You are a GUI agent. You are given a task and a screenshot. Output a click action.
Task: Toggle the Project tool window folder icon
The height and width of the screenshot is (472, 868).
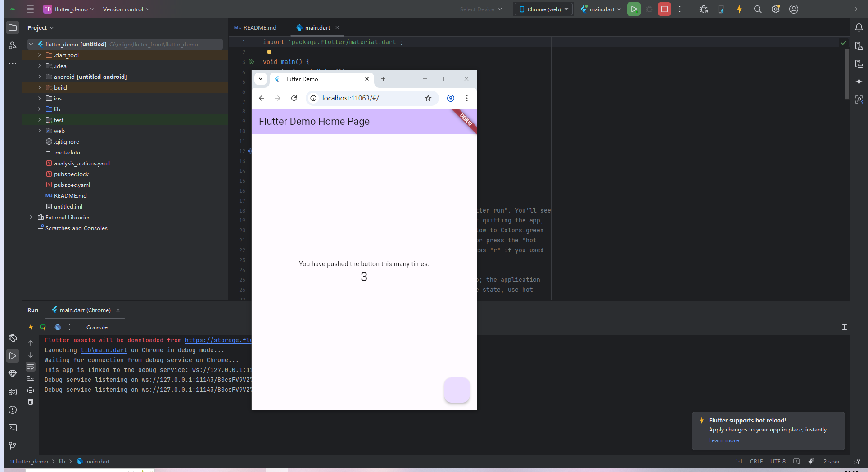[x=13, y=27]
